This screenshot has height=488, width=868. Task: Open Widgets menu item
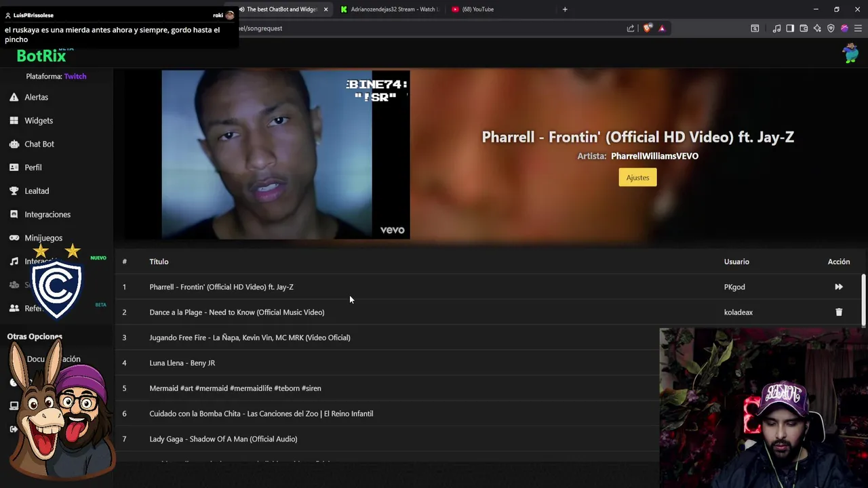[39, 121]
